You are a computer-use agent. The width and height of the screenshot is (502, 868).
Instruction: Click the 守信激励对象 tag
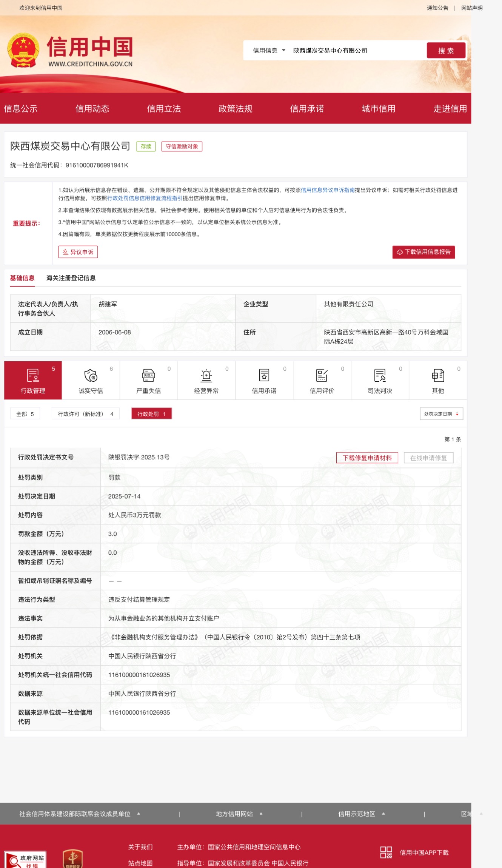point(182,146)
